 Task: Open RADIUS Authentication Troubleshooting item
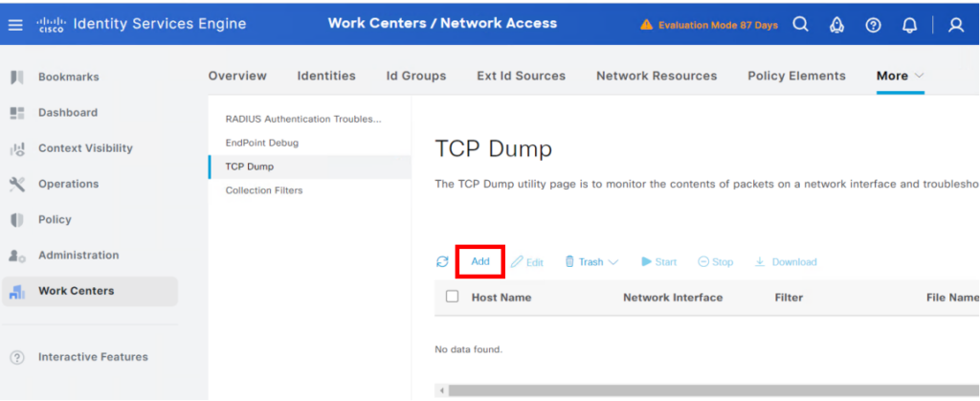pos(302,119)
